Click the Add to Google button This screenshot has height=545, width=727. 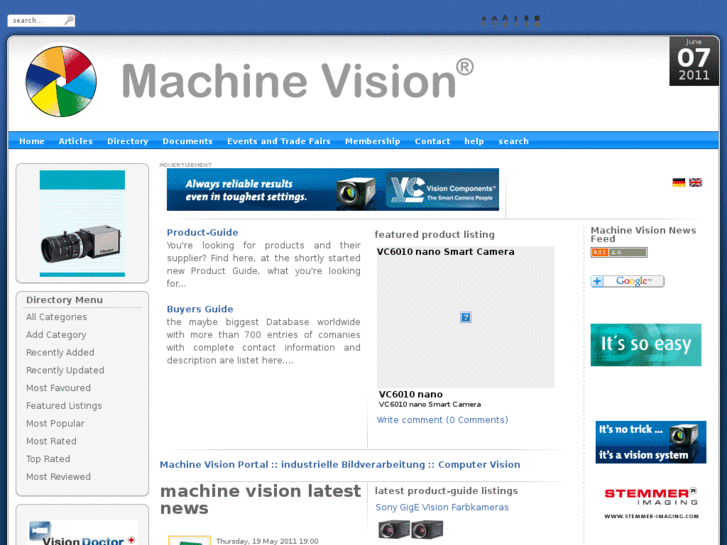point(627,281)
